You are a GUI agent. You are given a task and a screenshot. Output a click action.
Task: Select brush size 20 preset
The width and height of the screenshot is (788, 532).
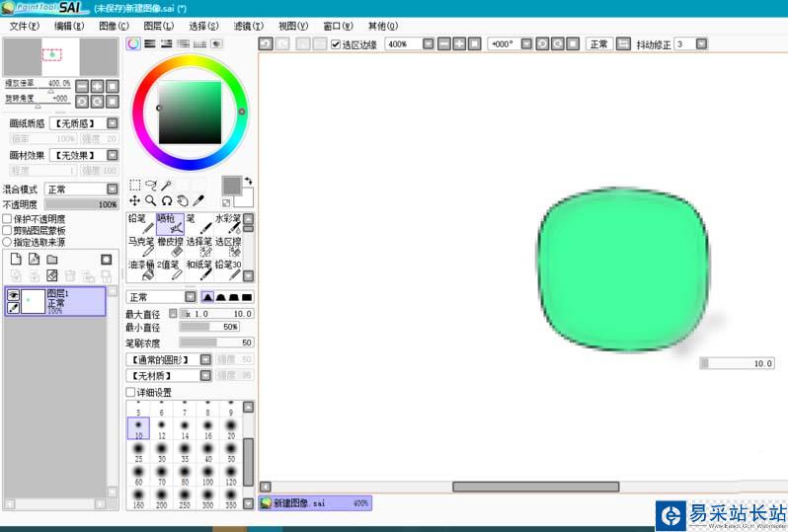231,428
